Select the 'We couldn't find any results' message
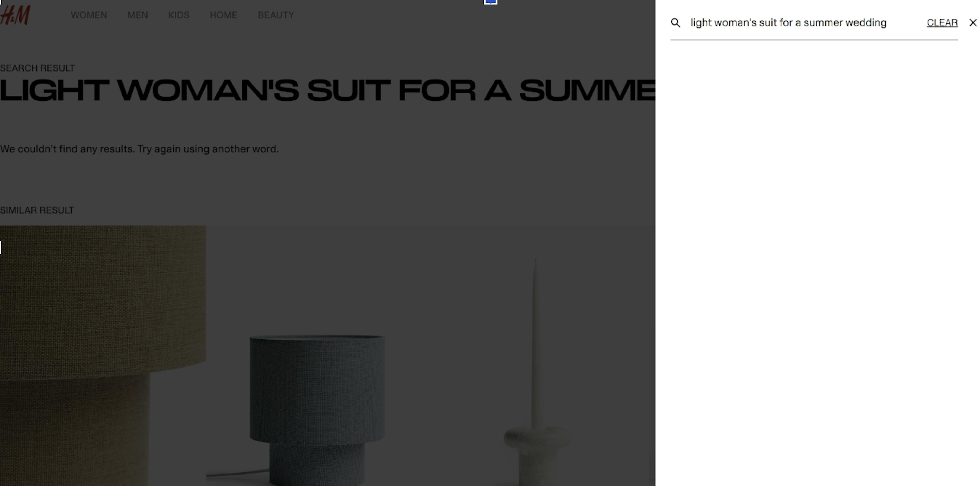 pyautogui.click(x=139, y=149)
